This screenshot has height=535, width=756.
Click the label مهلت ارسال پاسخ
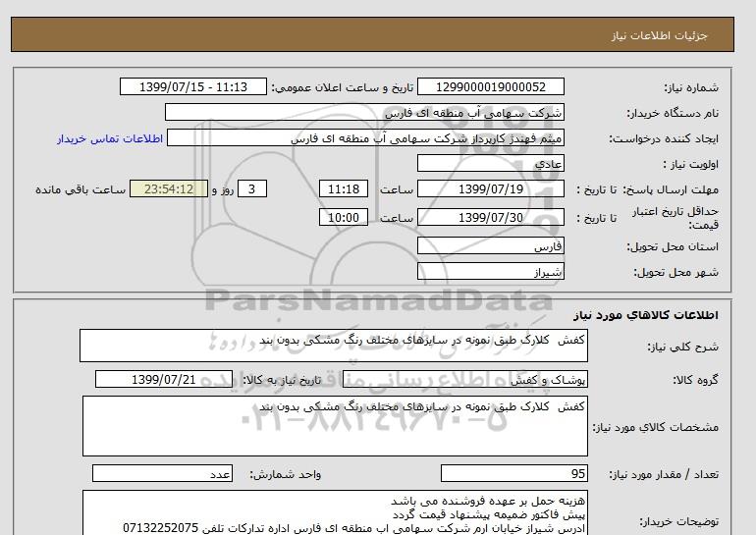(x=671, y=189)
